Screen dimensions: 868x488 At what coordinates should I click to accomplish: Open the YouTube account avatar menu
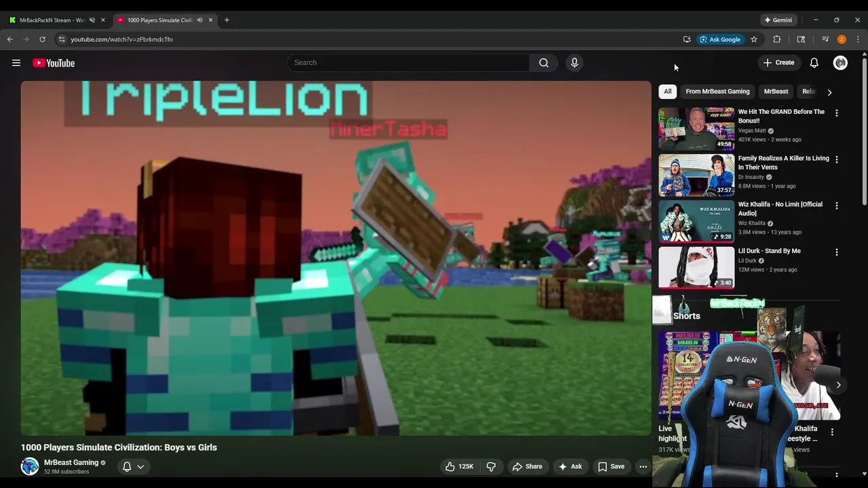840,63
